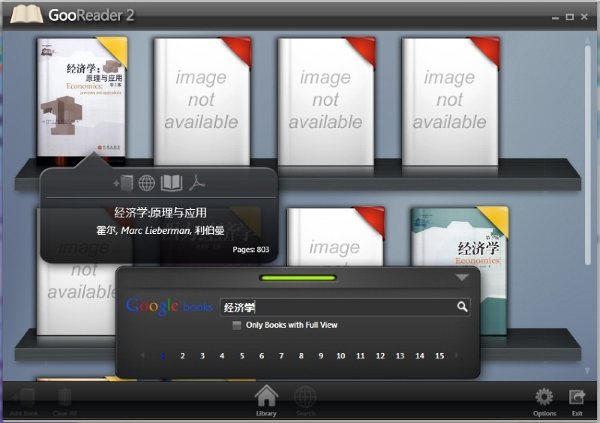The height and width of the screenshot is (423, 600).
Task: Select third top-shelf book without image
Action: (326, 101)
